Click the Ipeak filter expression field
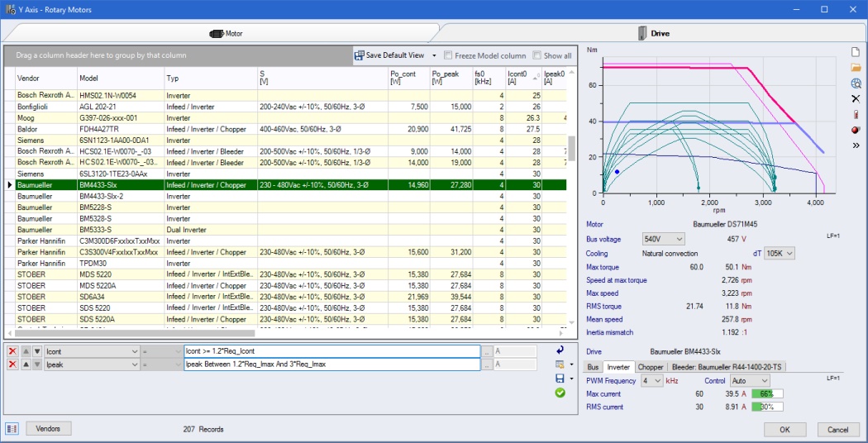The height and width of the screenshot is (443, 868). pyautogui.click(x=331, y=365)
